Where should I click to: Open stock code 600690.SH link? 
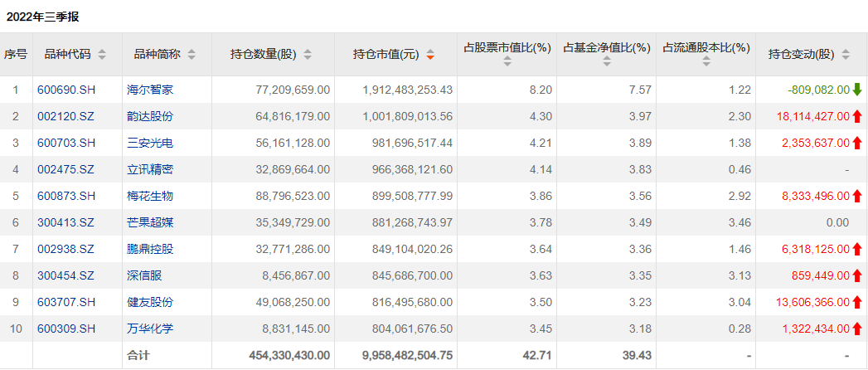65,90
